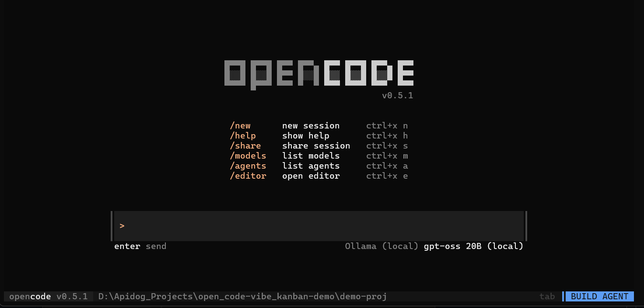This screenshot has height=308, width=644.
Task: Click the /editor command
Action: (x=248, y=176)
